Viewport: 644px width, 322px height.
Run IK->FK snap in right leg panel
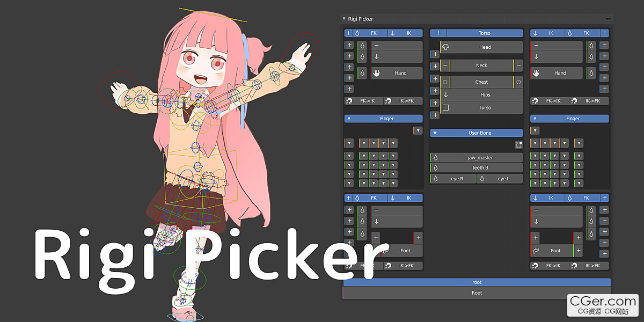(x=589, y=266)
